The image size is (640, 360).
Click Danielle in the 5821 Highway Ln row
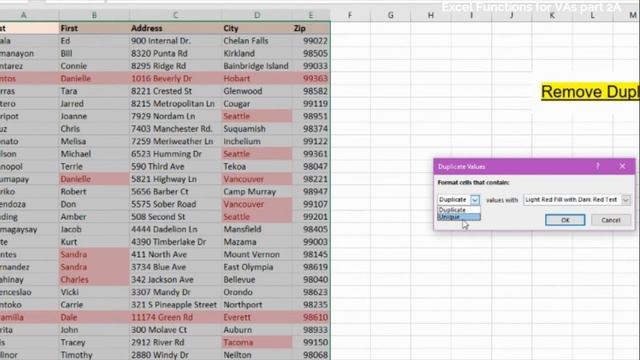[94, 179]
